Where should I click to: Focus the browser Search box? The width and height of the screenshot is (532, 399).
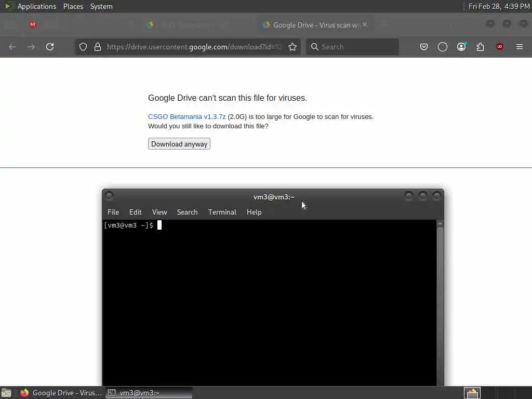click(x=352, y=47)
